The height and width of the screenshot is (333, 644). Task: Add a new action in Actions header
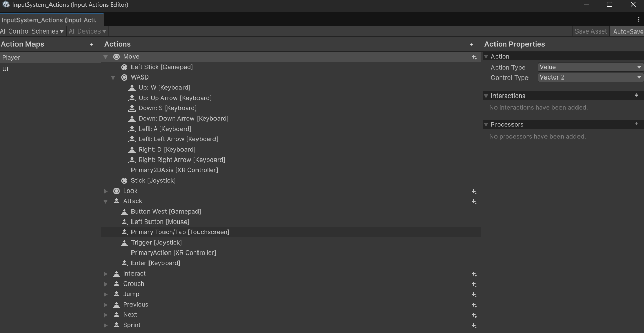[471, 44]
